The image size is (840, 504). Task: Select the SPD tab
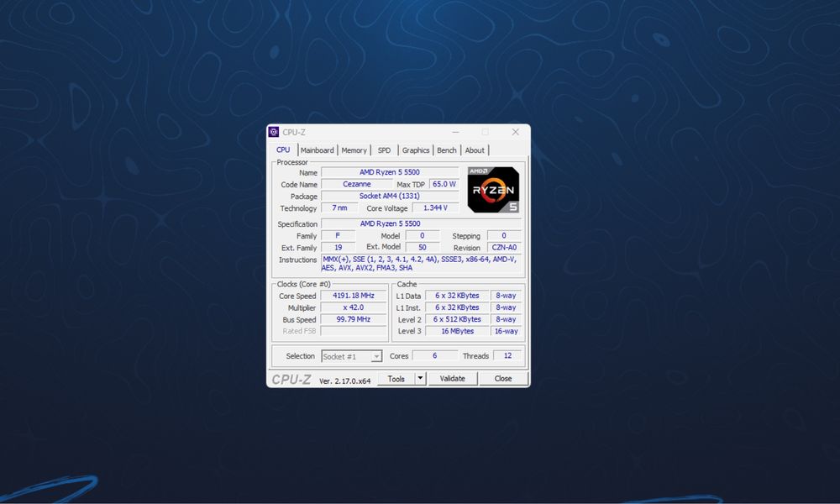[384, 150]
